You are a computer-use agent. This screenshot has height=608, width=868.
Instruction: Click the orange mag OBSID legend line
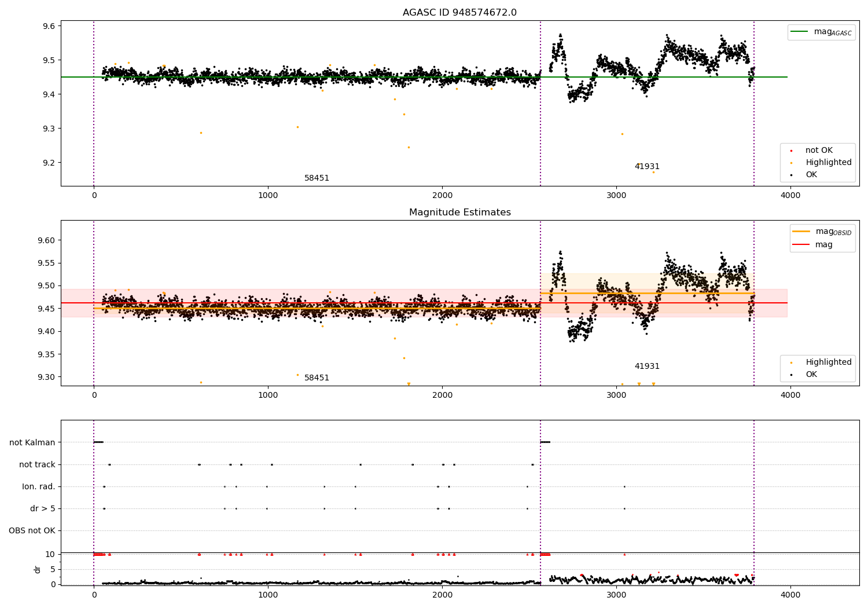(x=801, y=232)
